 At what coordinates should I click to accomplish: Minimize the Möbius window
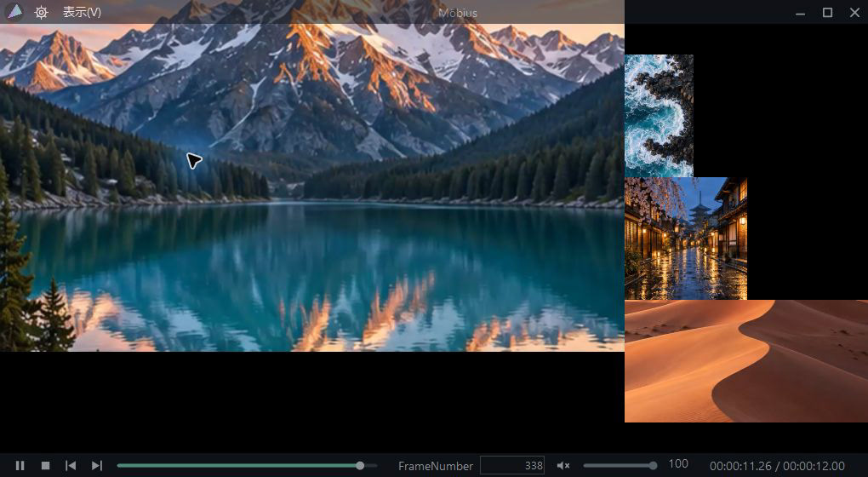(801, 13)
